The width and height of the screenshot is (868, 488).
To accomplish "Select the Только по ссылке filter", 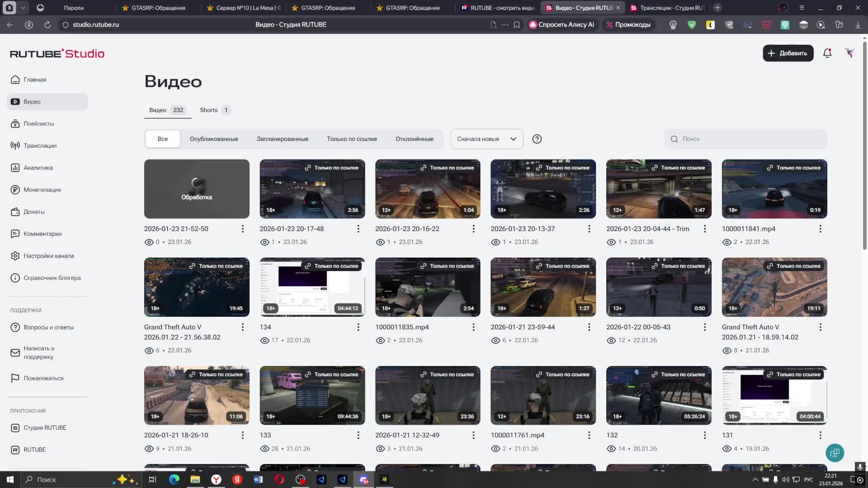I will [352, 139].
